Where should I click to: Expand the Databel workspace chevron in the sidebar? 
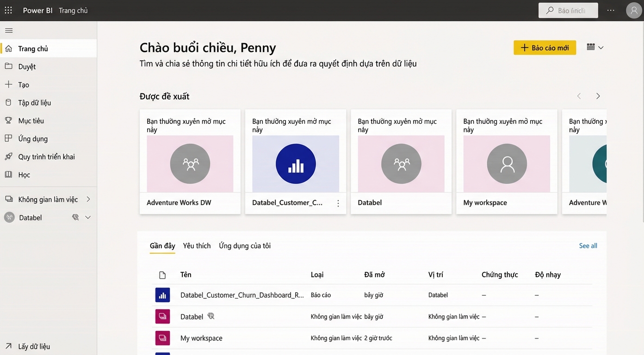tap(88, 217)
